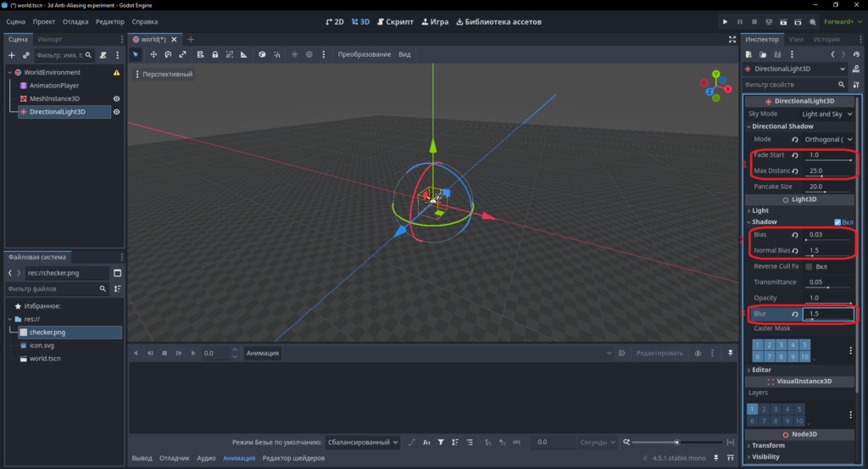This screenshot has height=469, width=868.
Task: Toggle VisualInstance3D layer 1
Action: coord(753,409)
